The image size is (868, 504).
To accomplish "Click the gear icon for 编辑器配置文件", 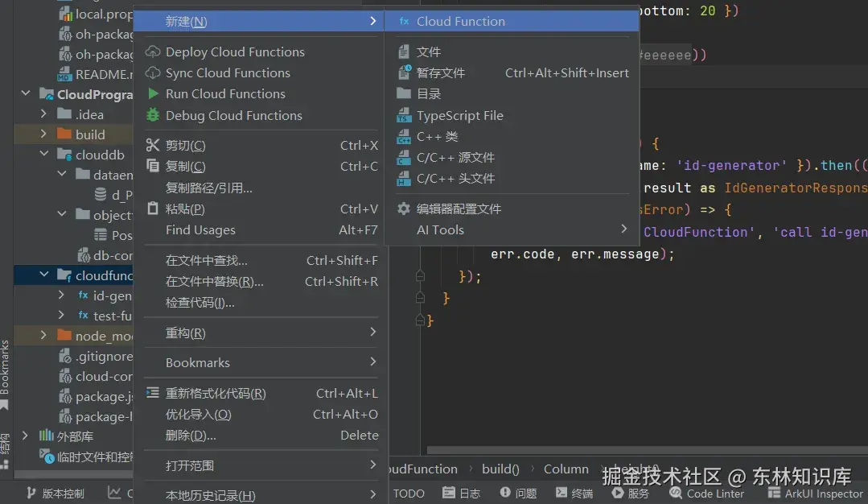I will pyautogui.click(x=404, y=209).
